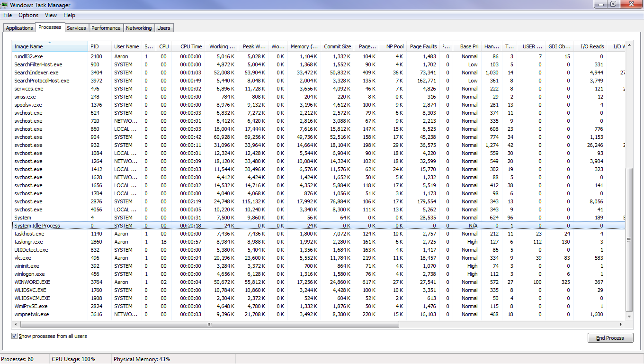
Task: Click the vertical scrollbar down arrow
Action: tap(629, 316)
